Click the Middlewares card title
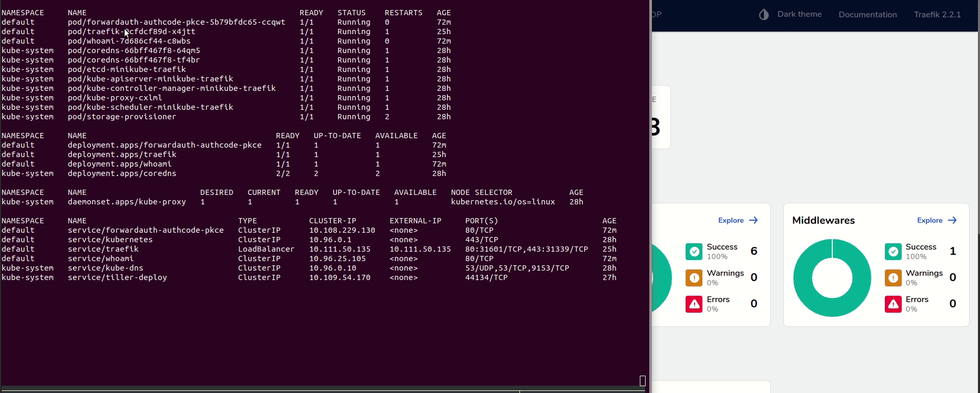The height and width of the screenshot is (393, 980). click(x=823, y=221)
